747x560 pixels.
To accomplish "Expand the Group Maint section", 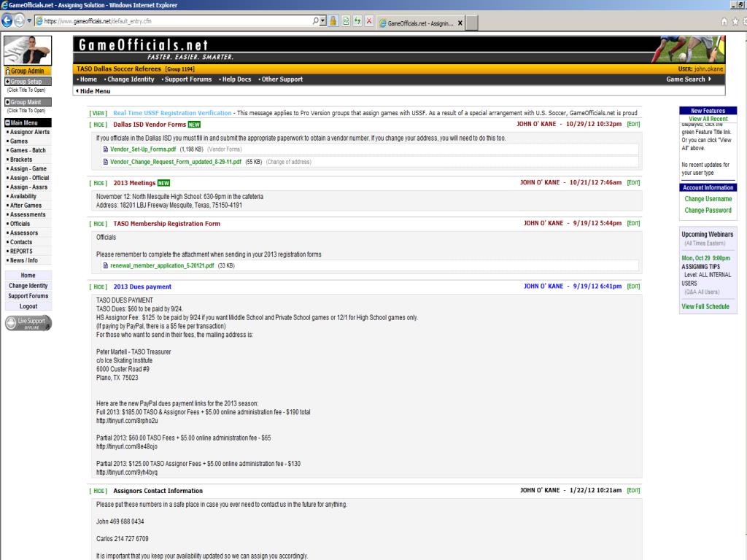I will click(x=28, y=102).
